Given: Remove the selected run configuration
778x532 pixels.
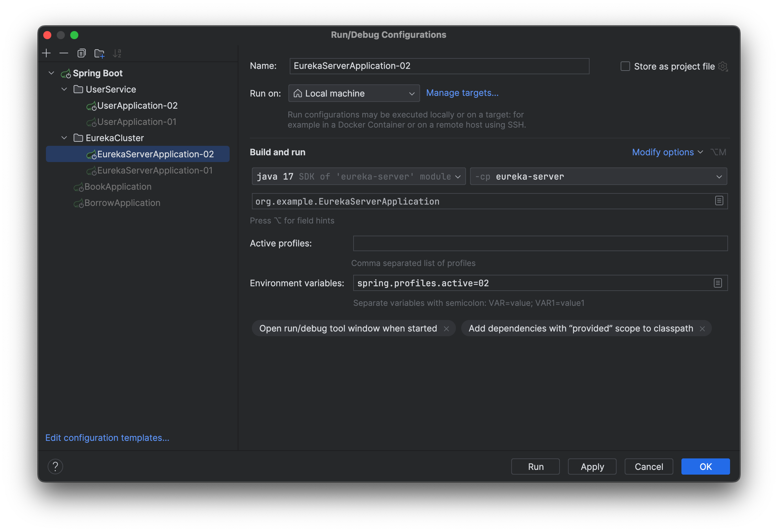Looking at the screenshot, I should [x=63, y=53].
